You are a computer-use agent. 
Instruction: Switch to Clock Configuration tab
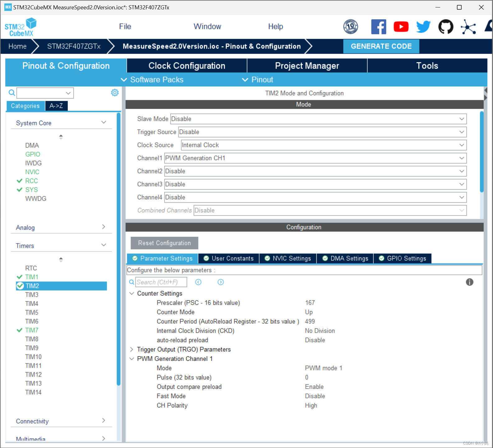(x=187, y=66)
